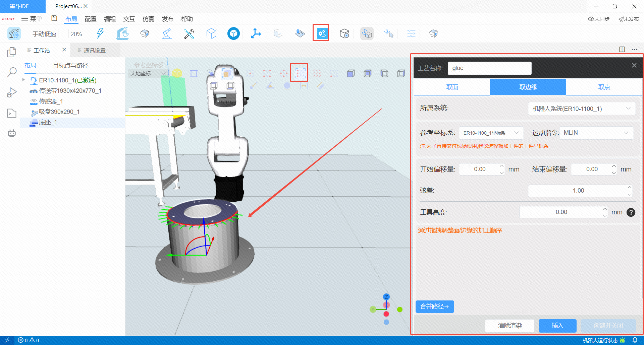Screen dimensions: 644x345
Task: Open the 运动指令 MLIN dropdown
Action: (596, 133)
